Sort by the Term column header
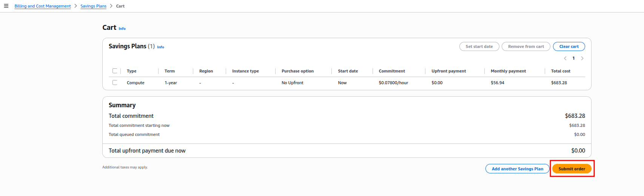 tap(169, 71)
